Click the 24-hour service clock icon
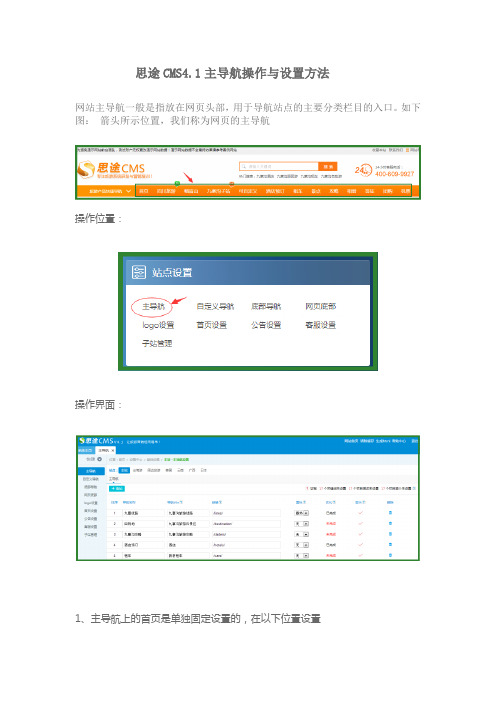This screenshot has height=702, width=496. point(363,170)
